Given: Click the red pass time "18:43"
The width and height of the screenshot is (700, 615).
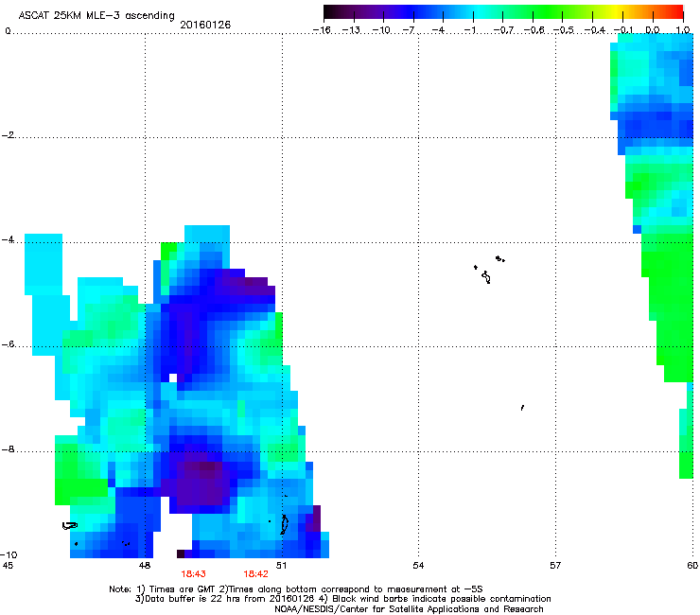Looking at the screenshot, I should pos(193,574).
